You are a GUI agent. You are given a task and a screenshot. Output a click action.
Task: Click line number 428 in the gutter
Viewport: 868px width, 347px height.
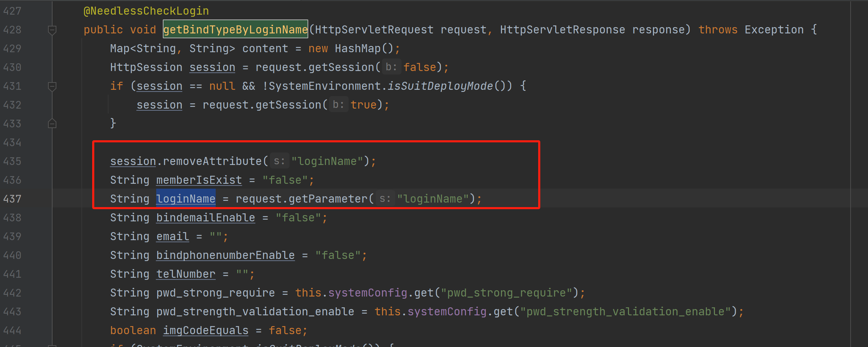click(12, 30)
